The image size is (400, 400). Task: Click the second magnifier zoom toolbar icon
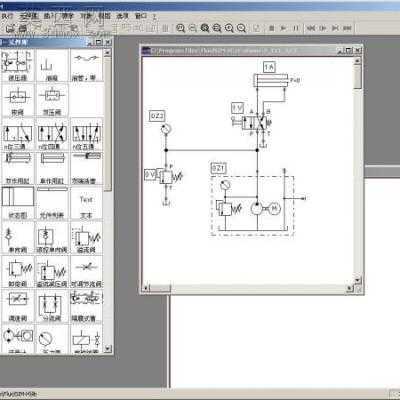pos(193,28)
